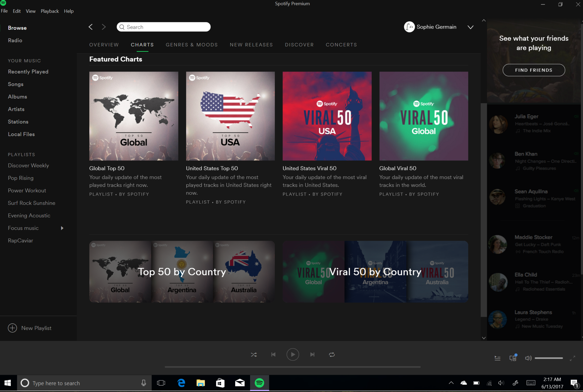Click the Find Friends button

point(534,70)
